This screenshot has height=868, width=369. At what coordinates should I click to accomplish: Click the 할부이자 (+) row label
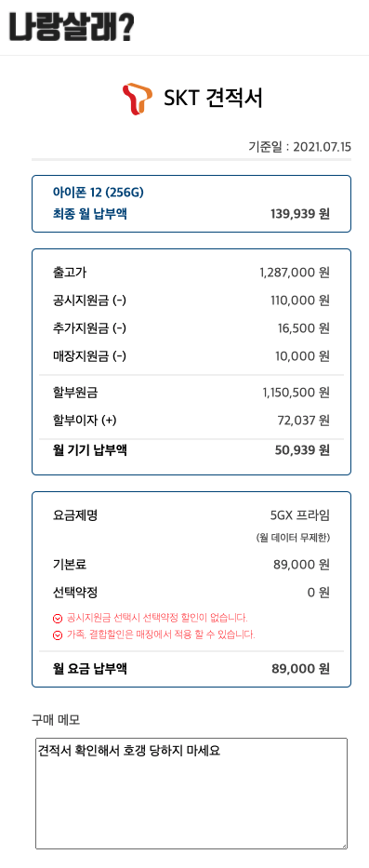pos(85,421)
